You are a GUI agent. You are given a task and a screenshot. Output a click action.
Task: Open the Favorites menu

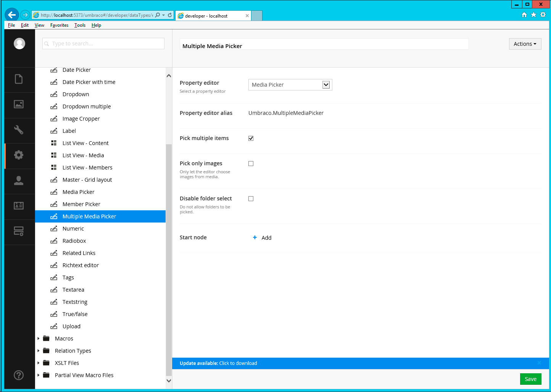click(60, 25)
